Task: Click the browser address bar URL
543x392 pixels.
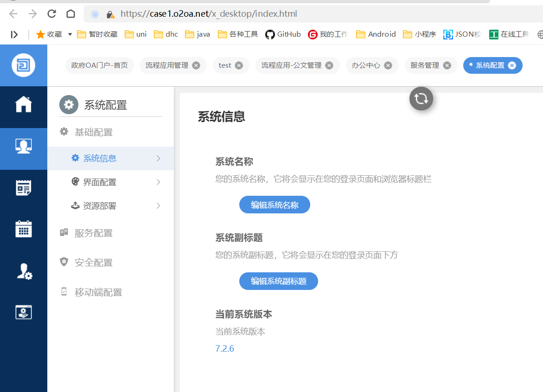Action: [x=209, y=14]
